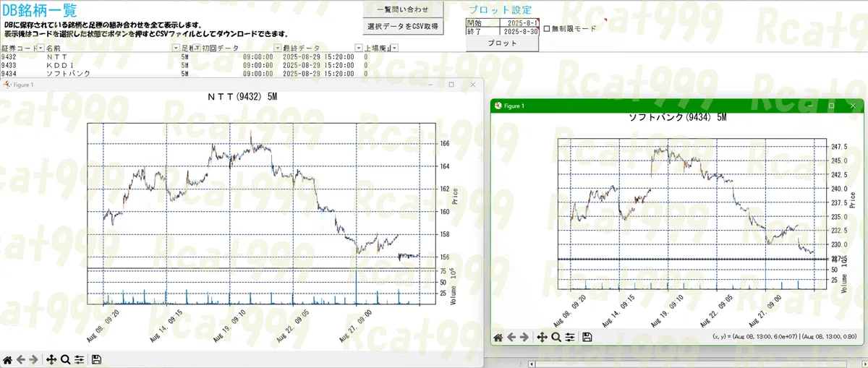Open the 名前 column filter dropdown
868x368 pixels.
[176, 48]
